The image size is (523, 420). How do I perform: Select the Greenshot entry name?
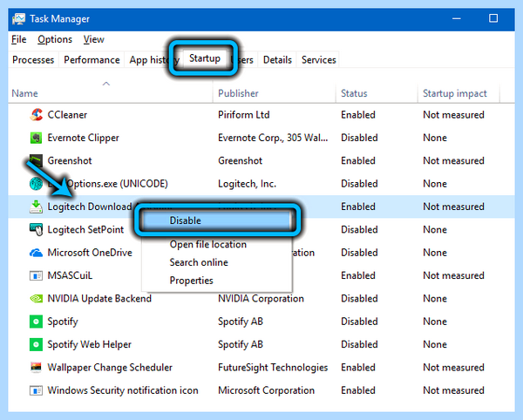tap(70, 160)
